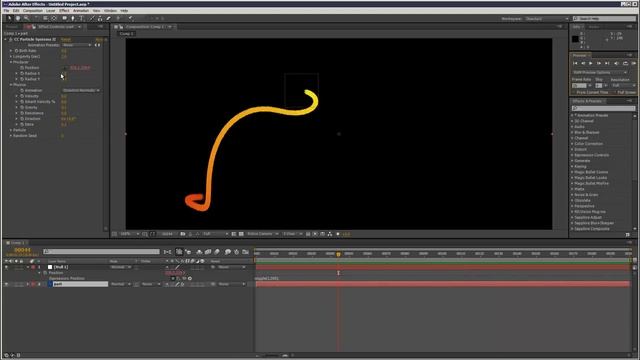Toggle Birth Rate stopwatch

point(16,51)
